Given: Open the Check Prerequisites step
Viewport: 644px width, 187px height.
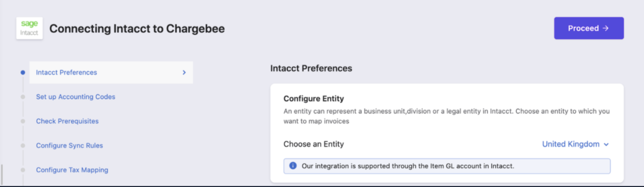Looking at the screenshot, I should pyautogui.click(x=67, y=121).
